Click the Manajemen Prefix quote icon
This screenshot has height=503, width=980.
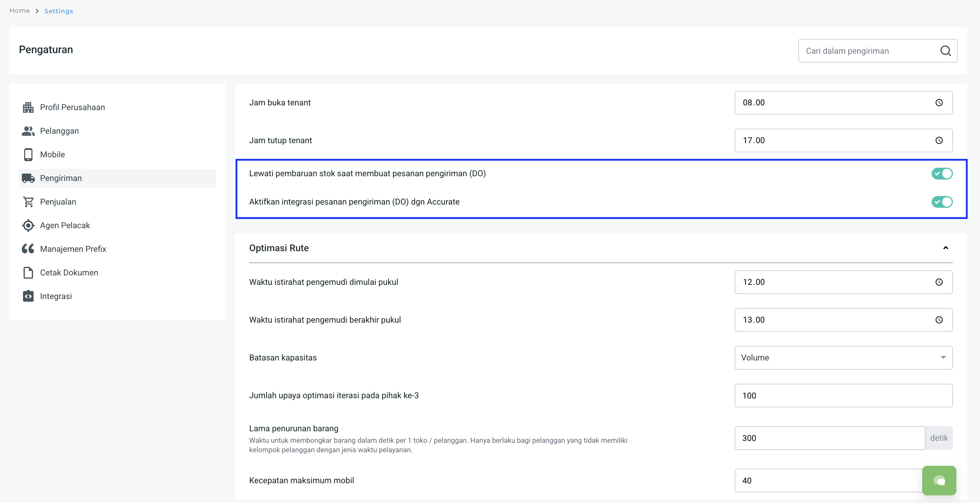pos(28,249)
